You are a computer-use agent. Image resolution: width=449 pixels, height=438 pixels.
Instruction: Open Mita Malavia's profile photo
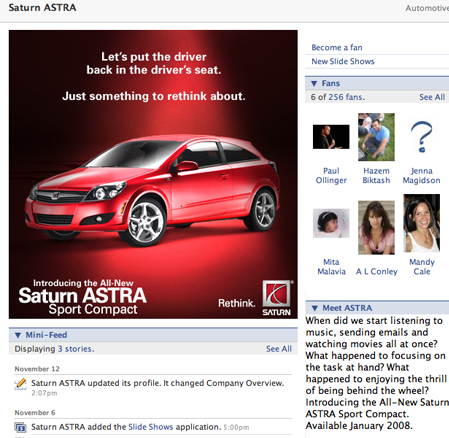pyautogui.click(x=331, y=223)
